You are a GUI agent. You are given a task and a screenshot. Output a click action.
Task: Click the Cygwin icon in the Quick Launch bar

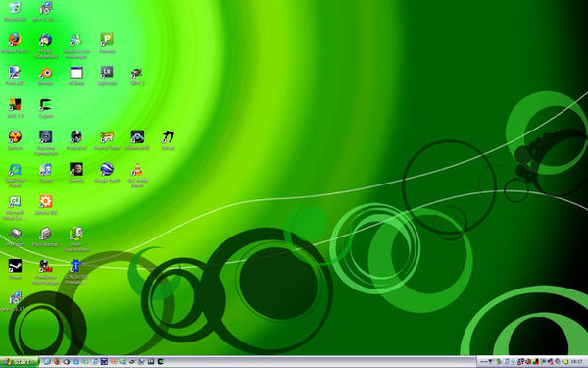(x=160, y=362)
